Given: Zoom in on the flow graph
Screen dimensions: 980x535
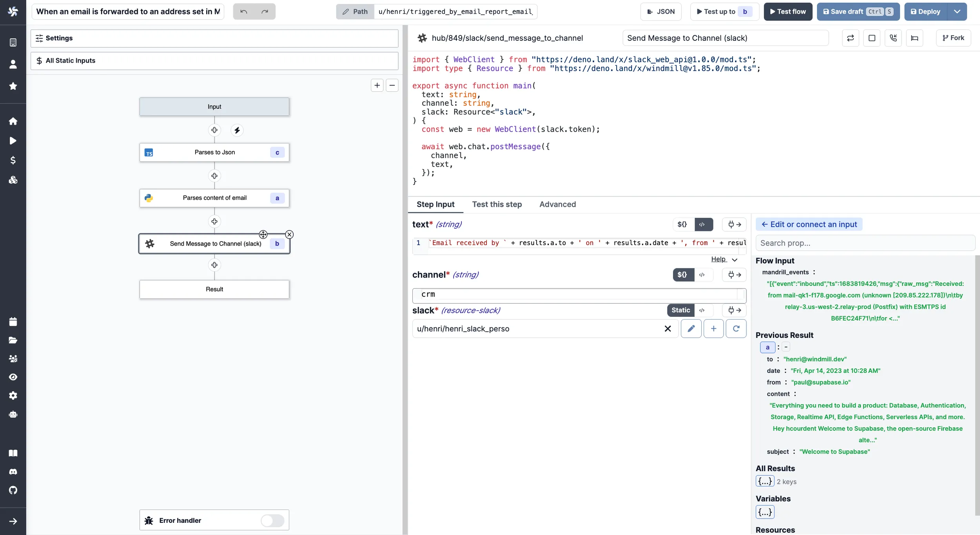Looking at the screenshot, I should [377, 85].
